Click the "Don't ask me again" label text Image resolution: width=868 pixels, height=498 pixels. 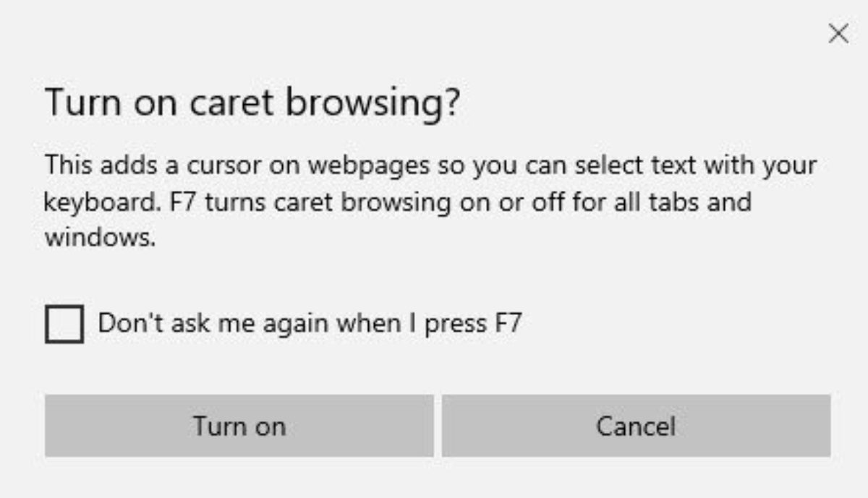click(309, 323)
